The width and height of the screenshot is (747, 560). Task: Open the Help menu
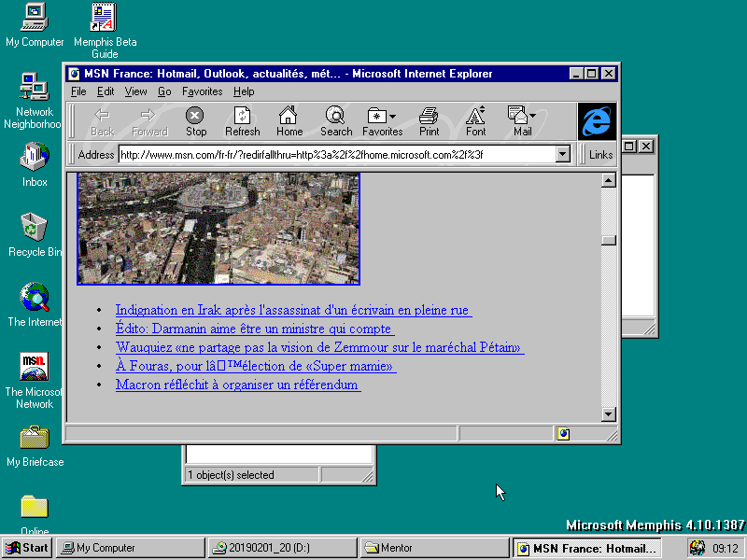point(244,91)
